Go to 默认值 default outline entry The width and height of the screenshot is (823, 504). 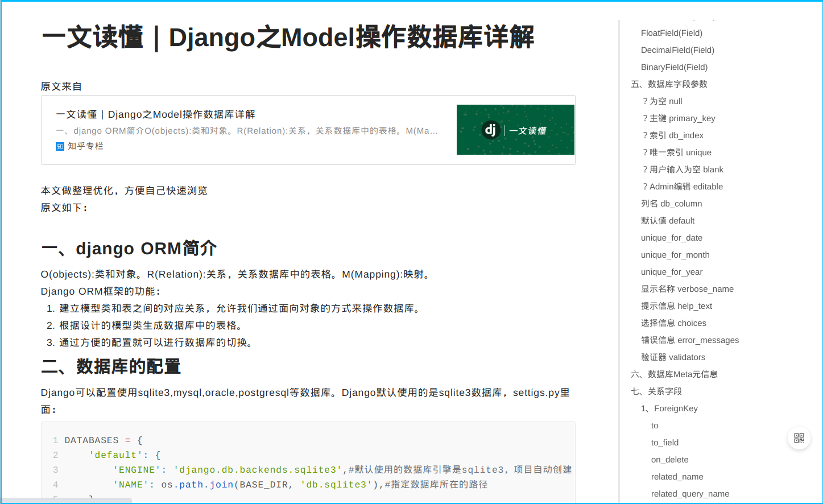668,221
